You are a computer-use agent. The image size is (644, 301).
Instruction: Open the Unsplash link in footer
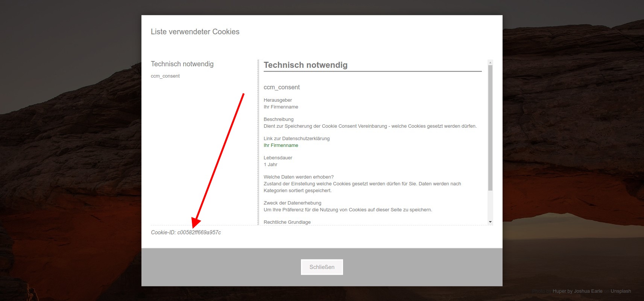pyautogui.click(x=621, y=291)
